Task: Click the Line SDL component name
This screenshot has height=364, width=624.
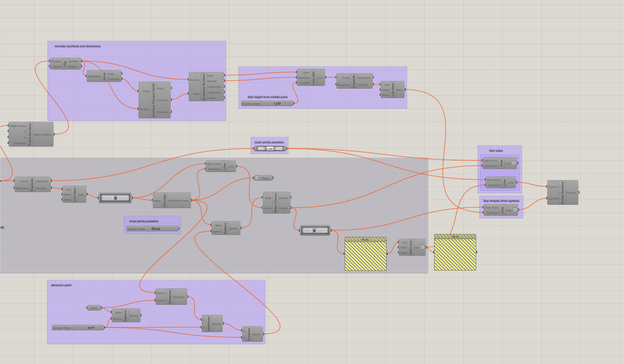Action: tap(313, 77)
